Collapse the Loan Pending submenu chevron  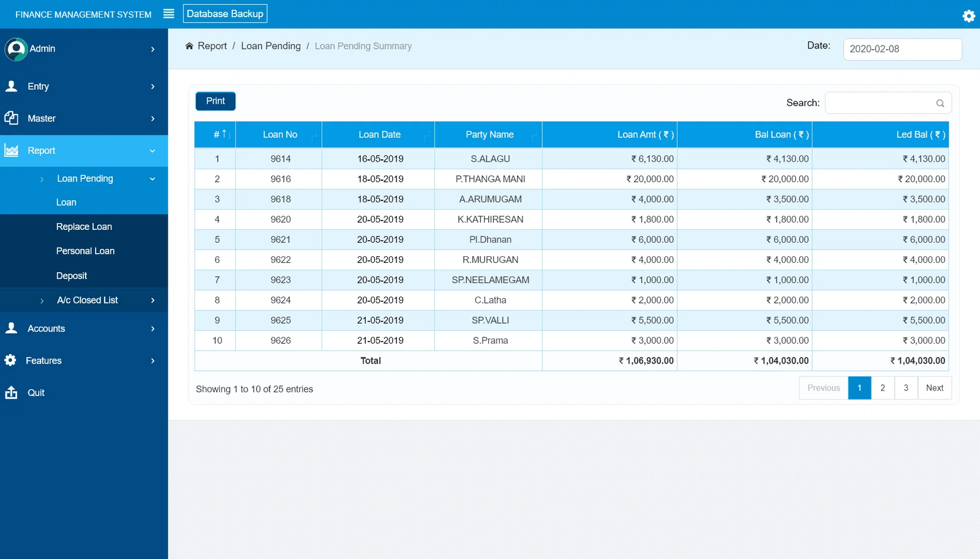coord(153,179)
